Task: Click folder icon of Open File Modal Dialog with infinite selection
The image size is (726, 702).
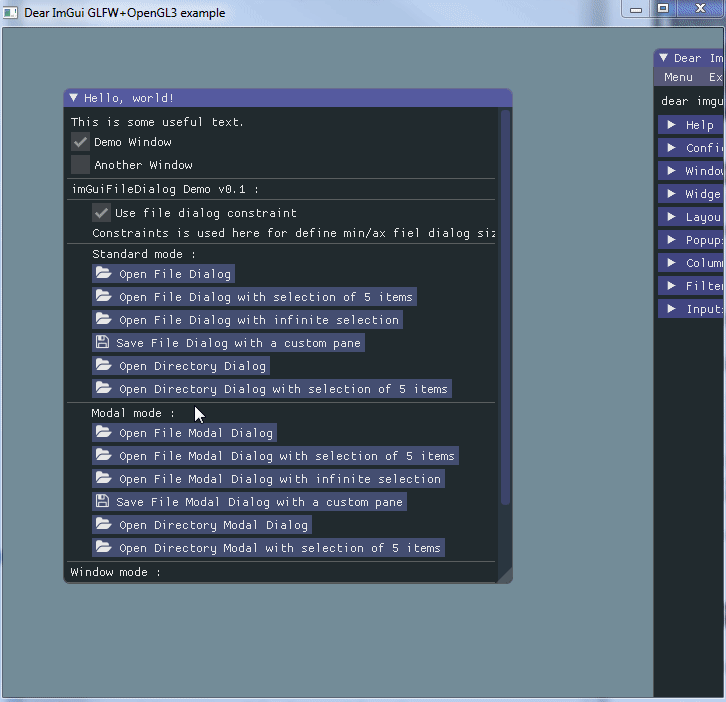Action: coord(104,478)
